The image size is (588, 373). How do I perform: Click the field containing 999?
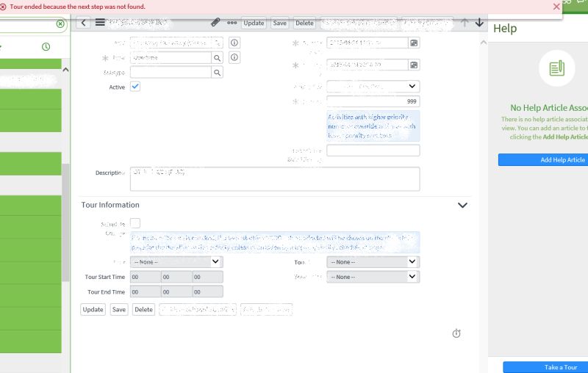pyautogui.click(x=373, y=101)
